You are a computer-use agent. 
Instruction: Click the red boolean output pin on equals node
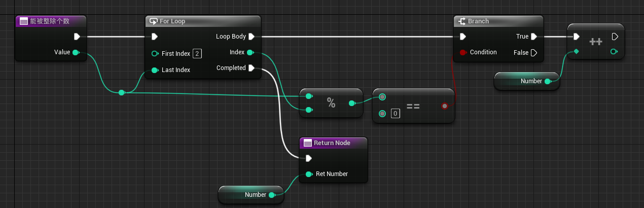(445, 106)
